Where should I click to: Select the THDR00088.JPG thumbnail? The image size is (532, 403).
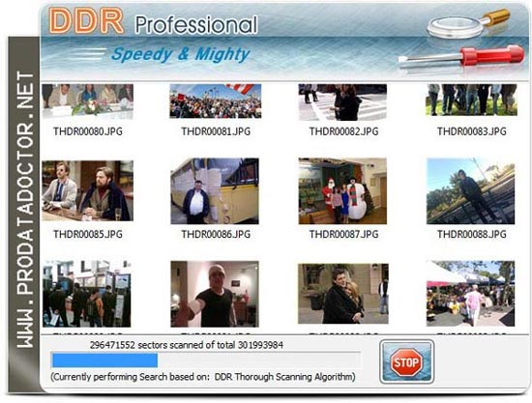point(471,191)
